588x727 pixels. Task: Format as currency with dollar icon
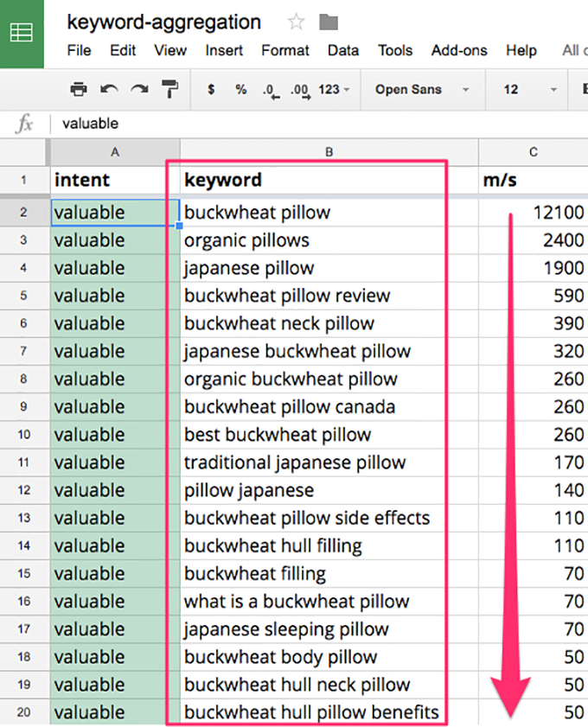[211, 89]
